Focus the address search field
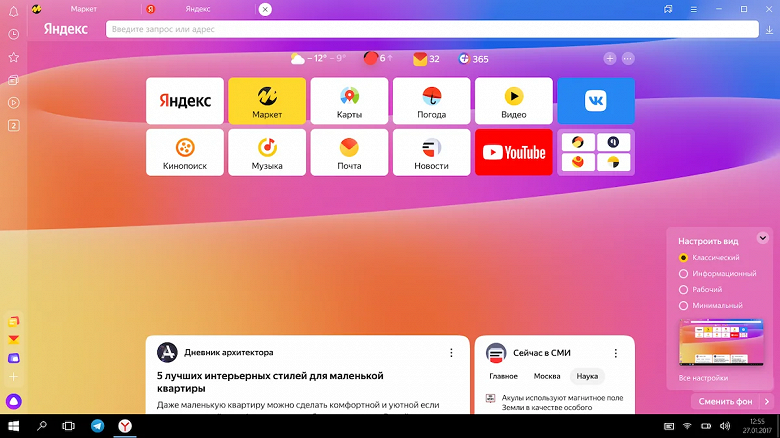 coord(432,29)
